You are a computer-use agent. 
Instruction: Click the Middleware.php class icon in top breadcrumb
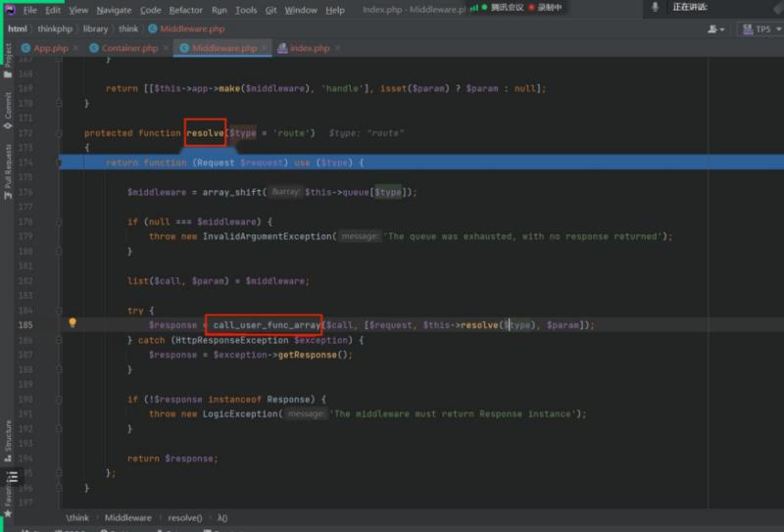tap(153, 29)
